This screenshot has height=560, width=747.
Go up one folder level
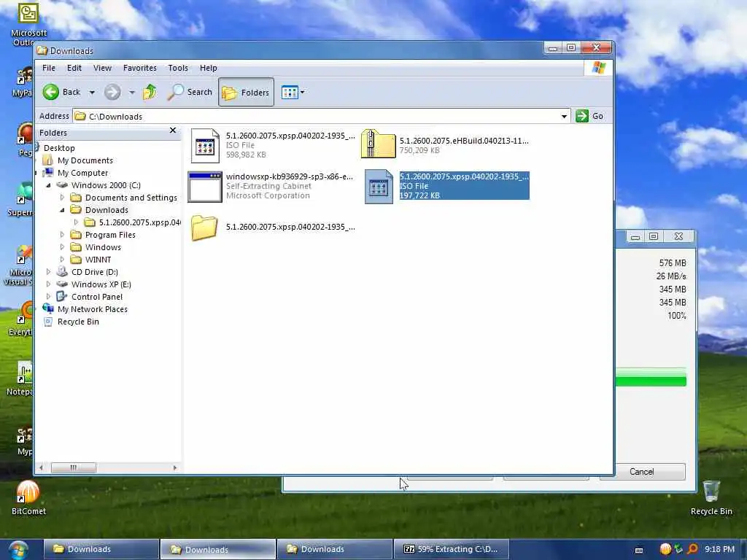(150, 92)
